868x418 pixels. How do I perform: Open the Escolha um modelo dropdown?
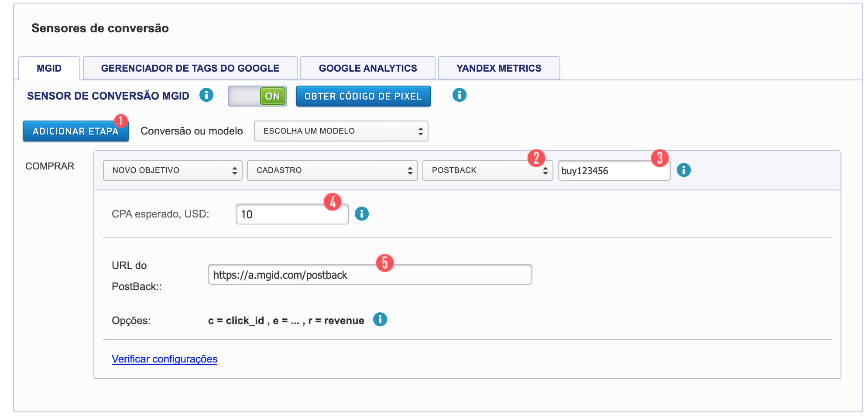pyautogui.click(x=341, y=131)
